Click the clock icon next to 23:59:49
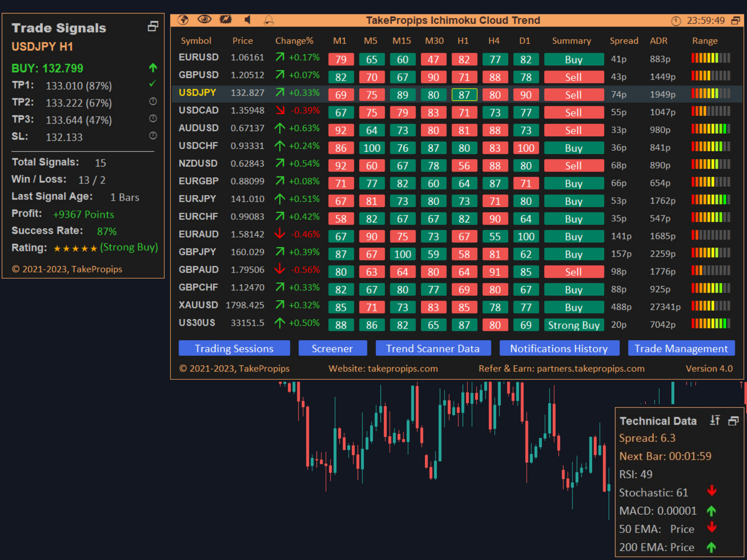Viewport: 747px width, 560px height. click(x=676, y=21)
